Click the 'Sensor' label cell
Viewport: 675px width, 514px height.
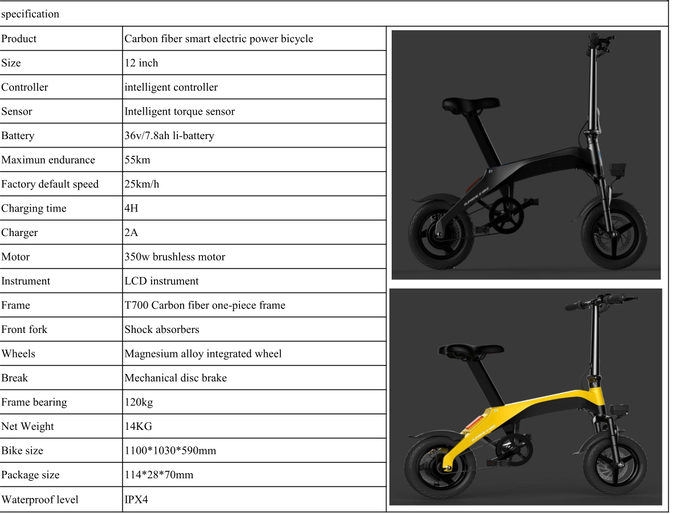tap(61, 111)
